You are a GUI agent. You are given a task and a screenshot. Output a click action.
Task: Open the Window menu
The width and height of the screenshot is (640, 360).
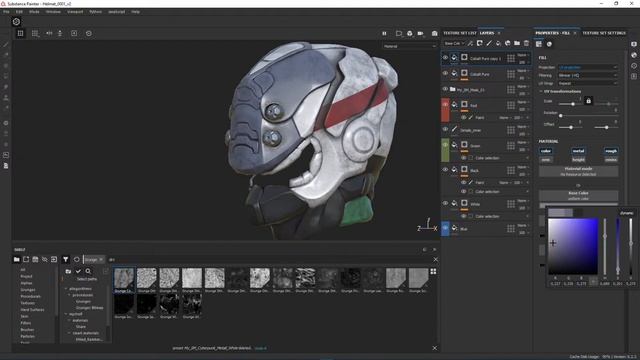[x=53, y=12]
